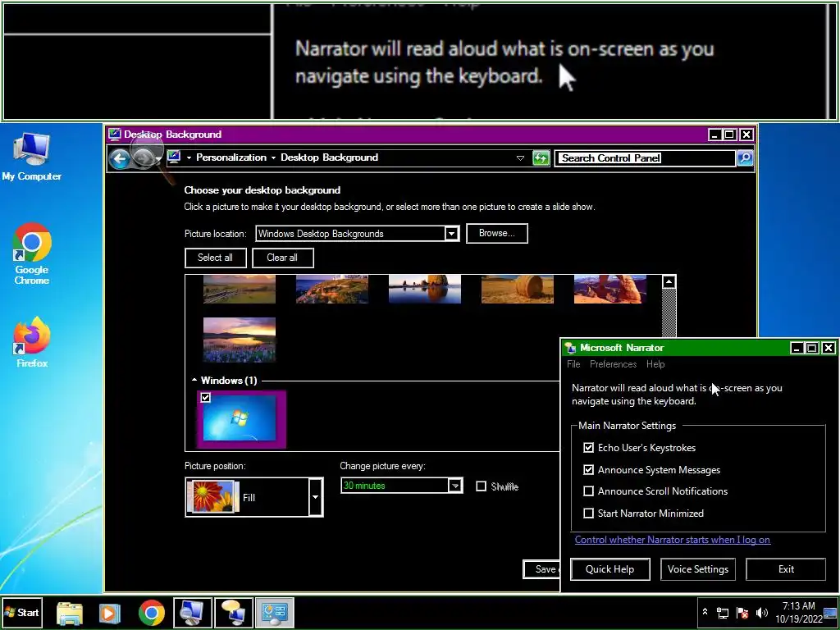The width and height of the screenshot is (840, 630).
Task: Select the hay bale wallpaper thumbnail
Action: [518, 290]
